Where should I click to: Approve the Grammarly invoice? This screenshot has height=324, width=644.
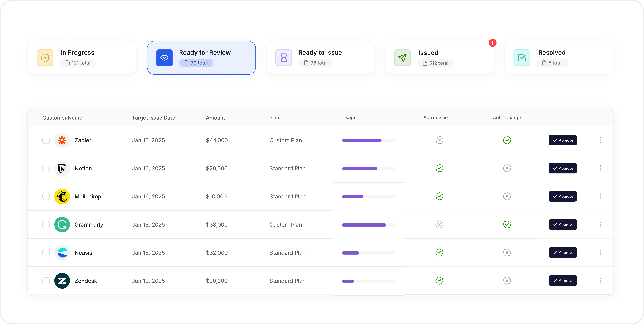point(562,224)
